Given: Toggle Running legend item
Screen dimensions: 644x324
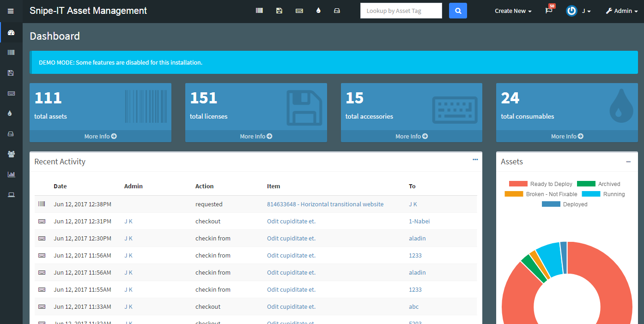Looking at the screenshot, I should click(603, 194).
